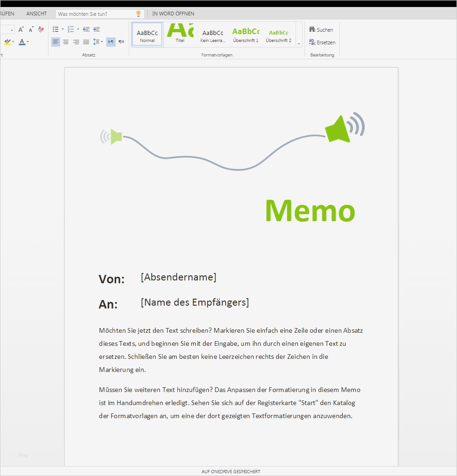Toggle right-to-left text direction
The width and height of the screenshot is (457, 476).
click(x=121, y=42)
